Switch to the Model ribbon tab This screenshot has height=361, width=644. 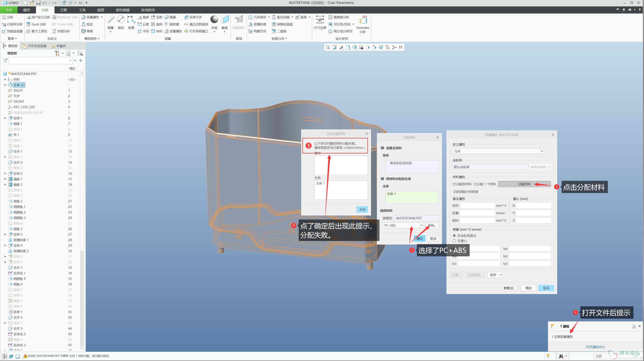(26, 10)
